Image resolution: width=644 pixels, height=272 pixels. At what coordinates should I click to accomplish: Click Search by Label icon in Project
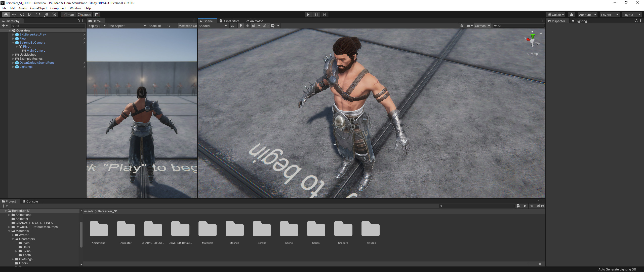[525, 206]
